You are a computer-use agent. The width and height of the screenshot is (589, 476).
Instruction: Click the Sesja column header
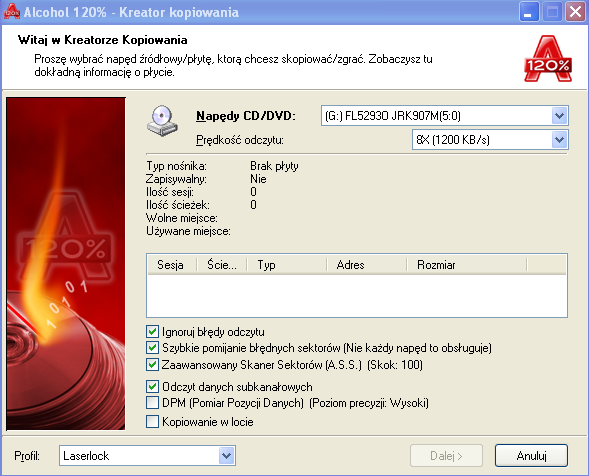(172, 265)
